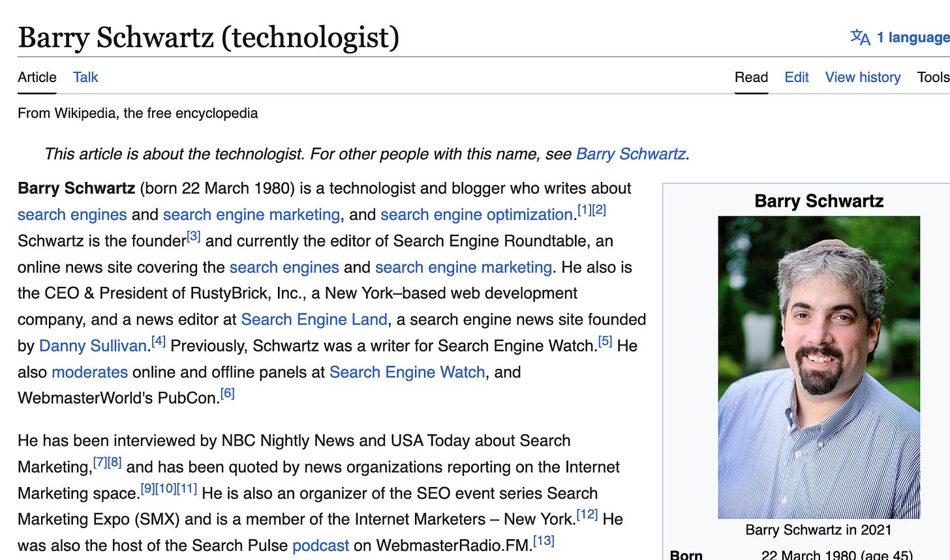The height and width of the screenshot is (560, 950).
Task: Jump to citation [13]
Action: tap(544, 540)
